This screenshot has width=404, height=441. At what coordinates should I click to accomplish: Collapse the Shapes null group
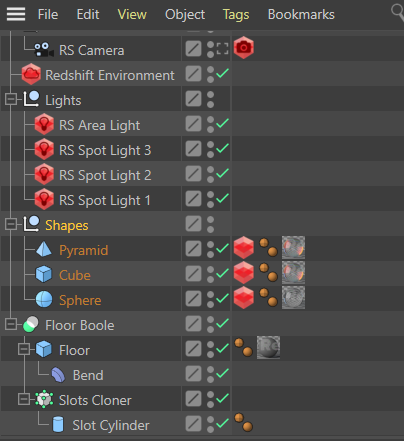click(11, 224)
